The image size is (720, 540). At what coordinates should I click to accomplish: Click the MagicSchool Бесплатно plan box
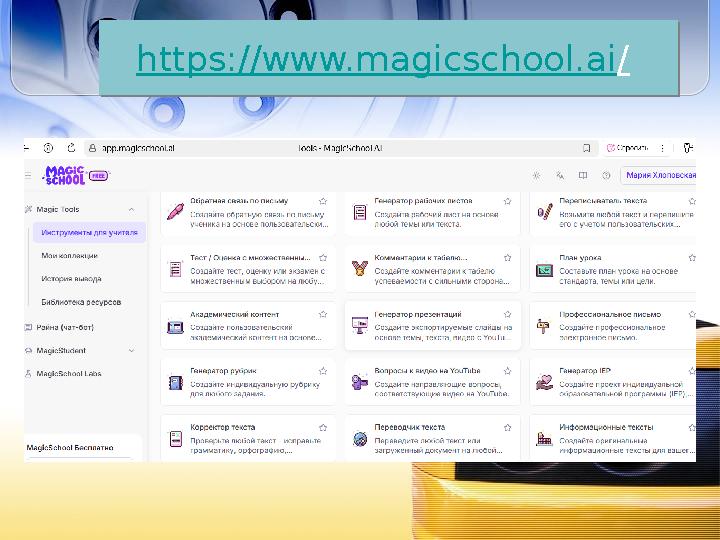83,448
